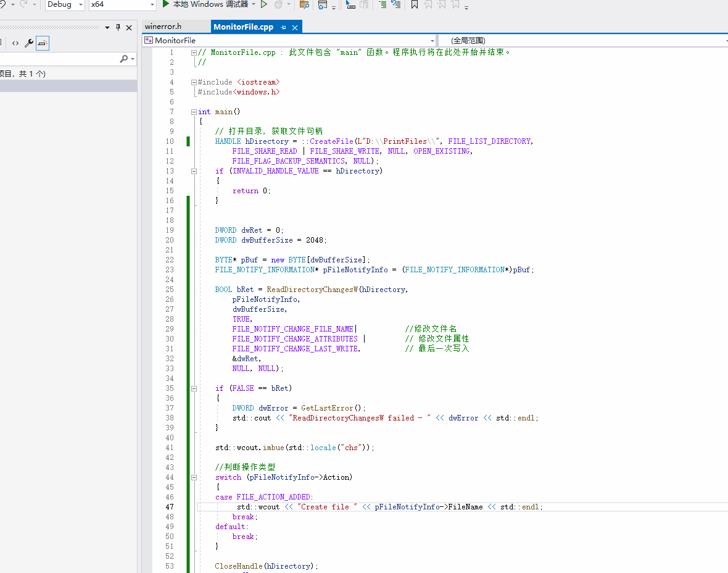Pin the MonitorFile.cpp preview tab

click(283, 27)
